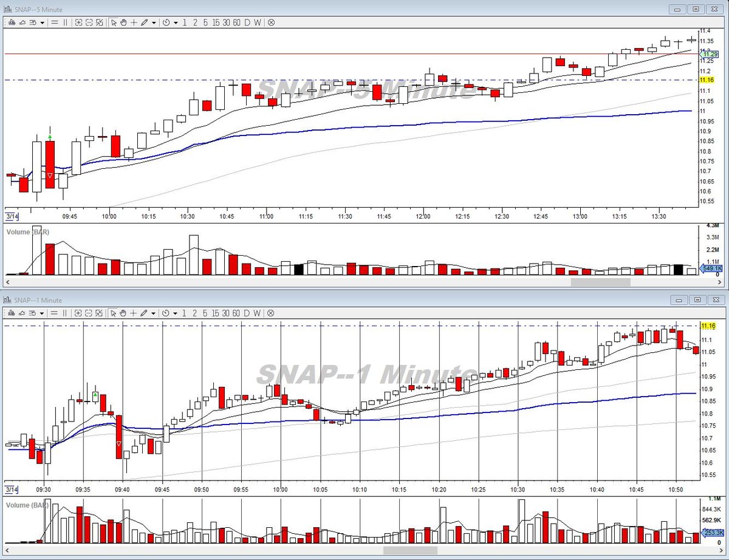Expand pencil tool dropdown in 5 Minute window

pos(154,22)
